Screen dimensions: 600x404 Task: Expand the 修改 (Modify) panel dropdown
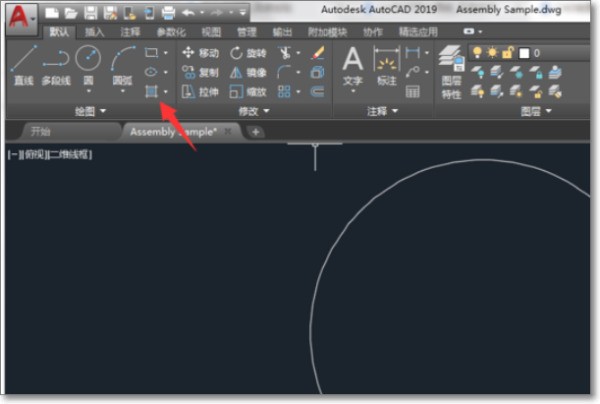tap(249, 111)
